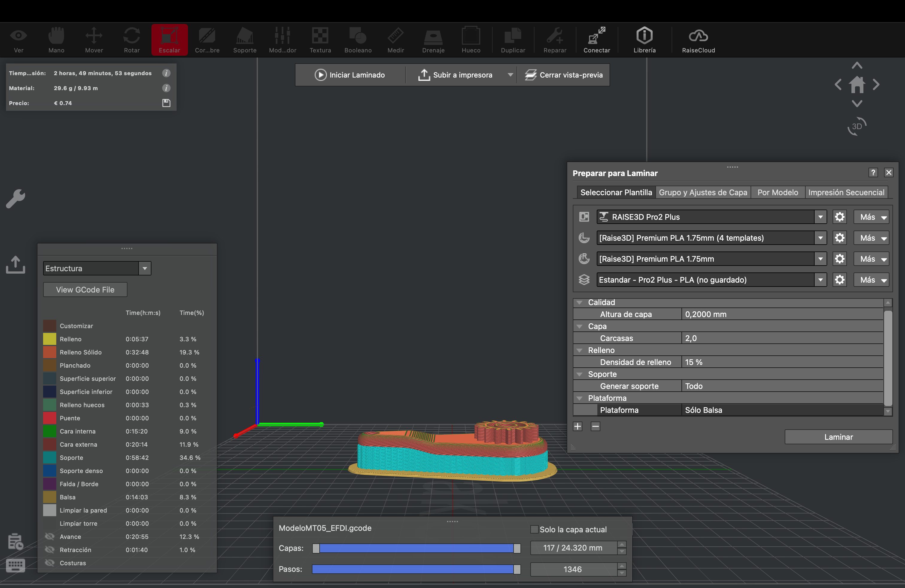The width and height of the screenshot is (905, 588).
Task: Toggle the 3D perspective view icon
Action: pos(857,126)
